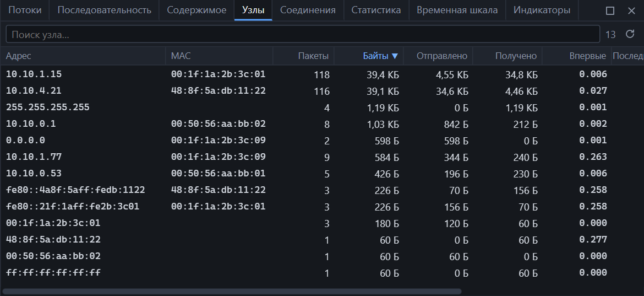
Task: Click the 4,46 КБ received value
Action: coord(522,92)
